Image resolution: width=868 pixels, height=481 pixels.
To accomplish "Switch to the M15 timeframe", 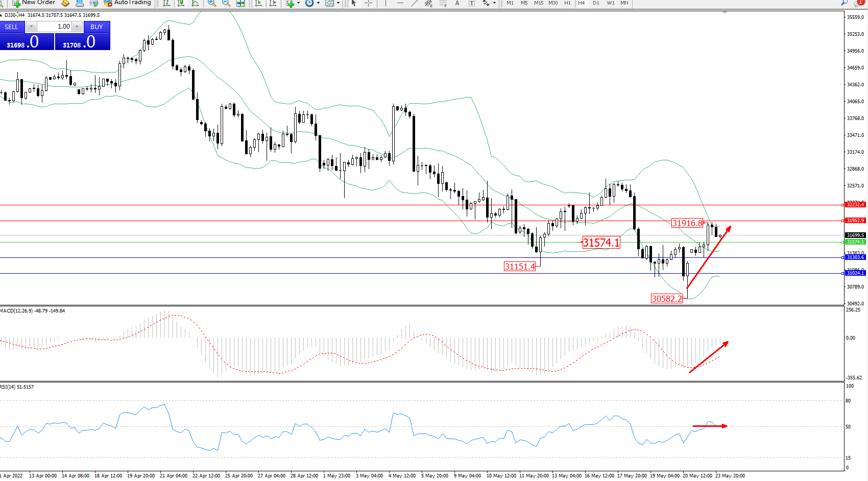I will click(x=539, y=3).
